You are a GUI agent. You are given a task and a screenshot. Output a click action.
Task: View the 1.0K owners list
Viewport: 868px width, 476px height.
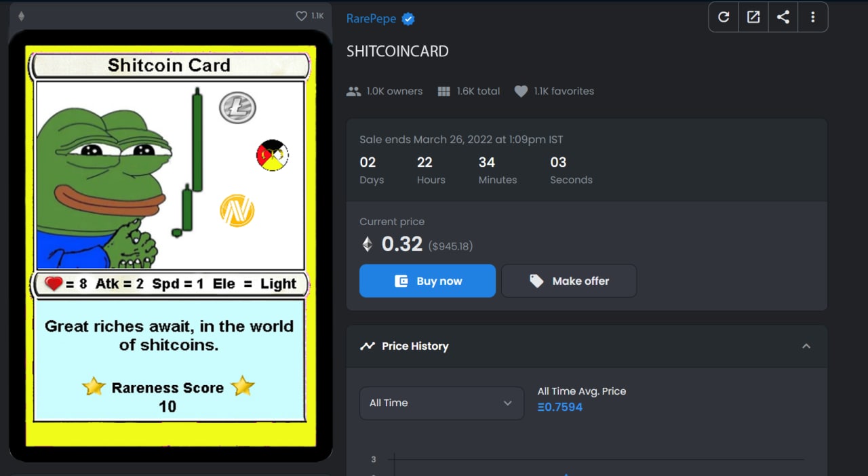[x=394, y=92]
